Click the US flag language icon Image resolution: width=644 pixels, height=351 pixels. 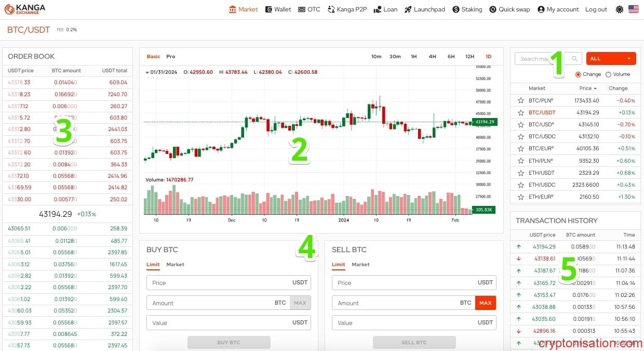tap(633, 9)
